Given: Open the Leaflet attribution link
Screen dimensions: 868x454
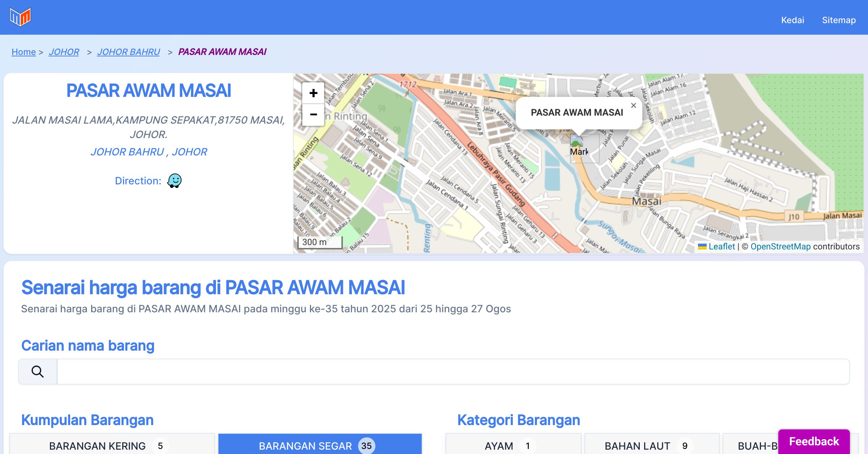Looking at the screenshot, I should click(722, 247).
